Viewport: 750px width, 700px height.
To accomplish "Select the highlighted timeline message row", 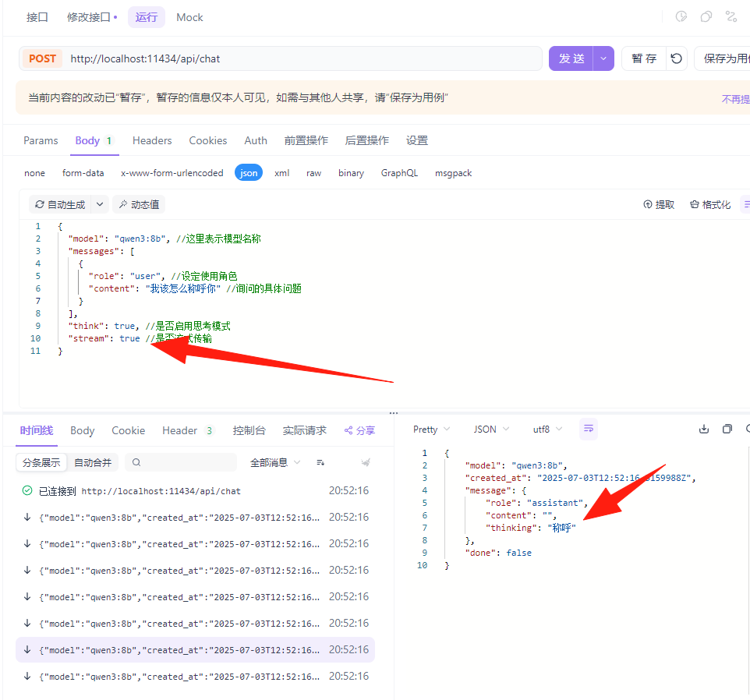I will pos(195,650).
